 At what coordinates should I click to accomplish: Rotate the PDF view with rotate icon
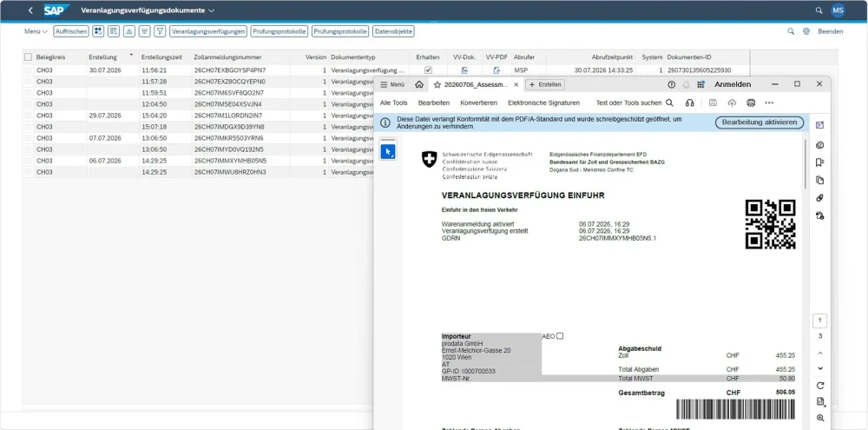(820, 386)
